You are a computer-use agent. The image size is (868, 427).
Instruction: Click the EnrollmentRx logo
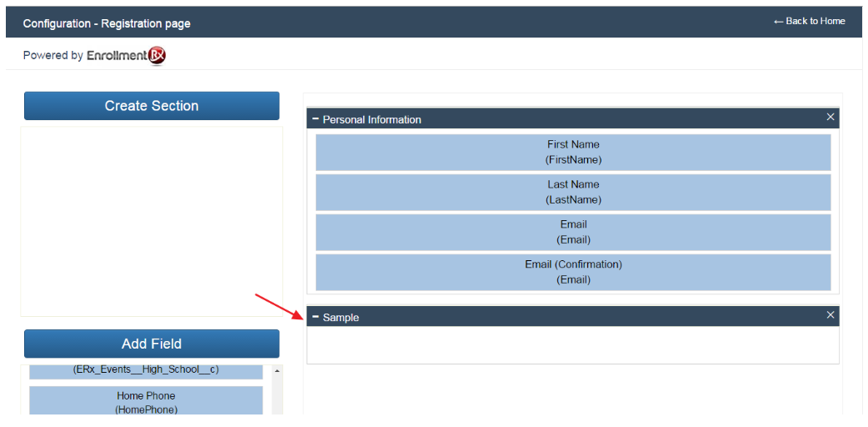point(127,56)
